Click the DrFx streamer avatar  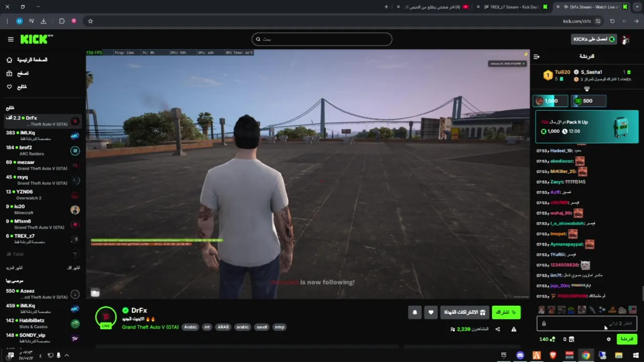(106, 317)
